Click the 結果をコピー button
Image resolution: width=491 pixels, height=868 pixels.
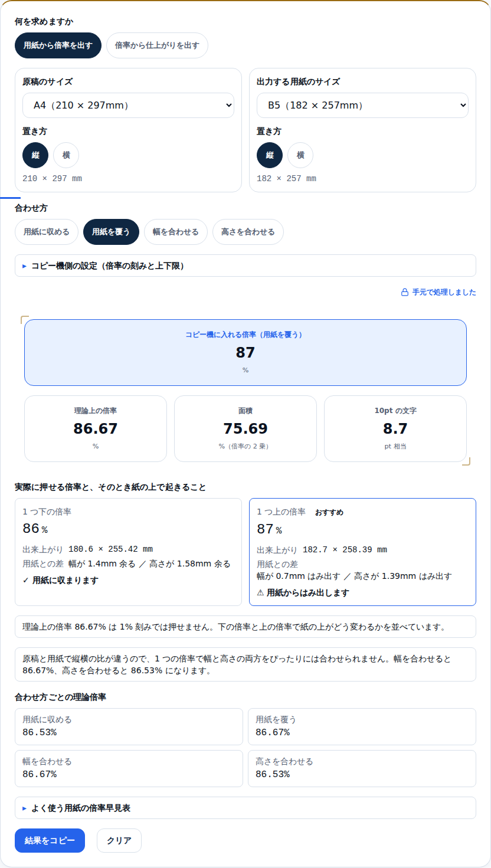click(50, 841)
